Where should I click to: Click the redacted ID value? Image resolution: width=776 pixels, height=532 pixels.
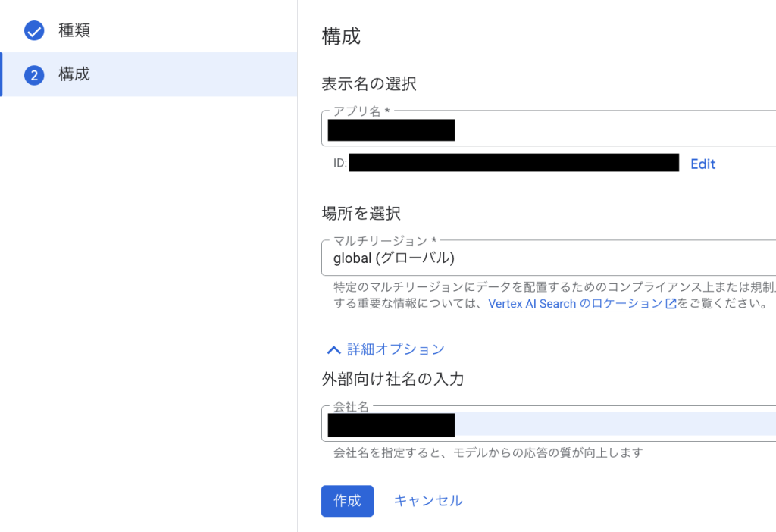click(514, 163)
